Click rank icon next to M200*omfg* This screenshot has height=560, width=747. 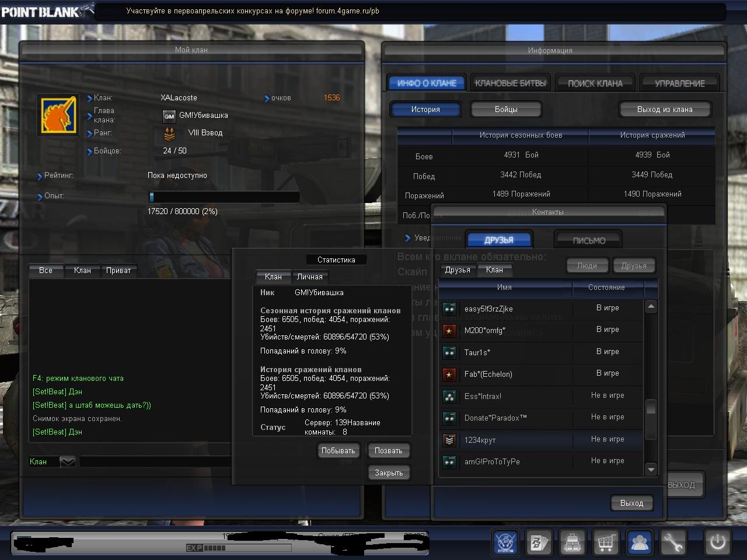pyautogui.click(x=449, y=331)
